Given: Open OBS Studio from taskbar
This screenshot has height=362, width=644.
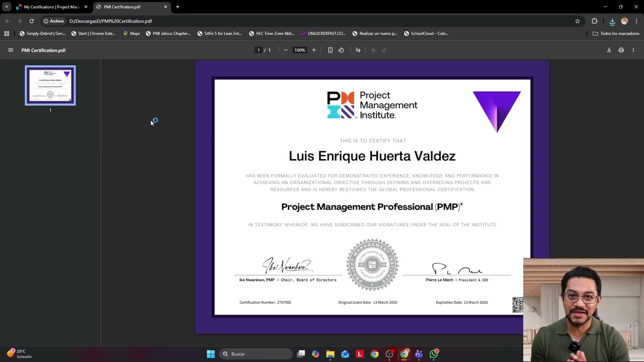Looking at the screenshot, I should pos(389,354).
